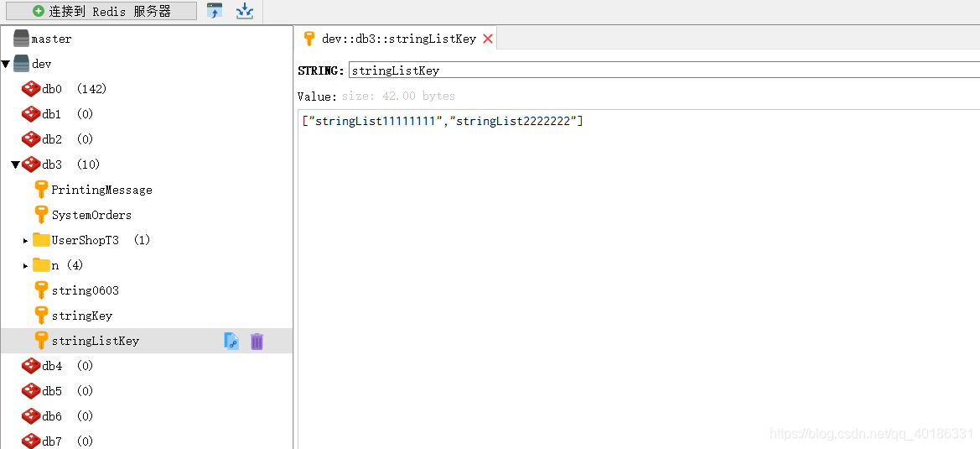This screenshot has width=980, height=449.
Task: Click the stringKey key icon
Action: [41, 316]
